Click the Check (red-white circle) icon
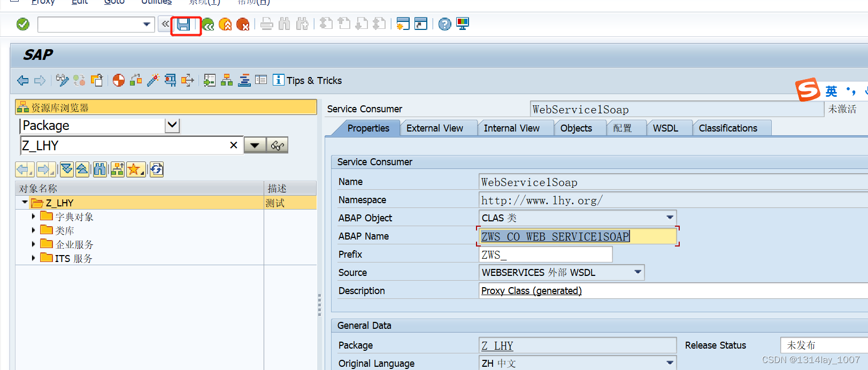 tap(119, 81)
